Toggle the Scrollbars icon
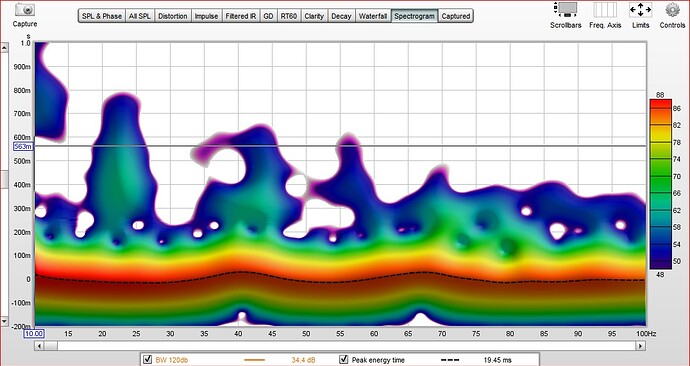Screen dimensions: 690x366 click(x=566, y=10)
